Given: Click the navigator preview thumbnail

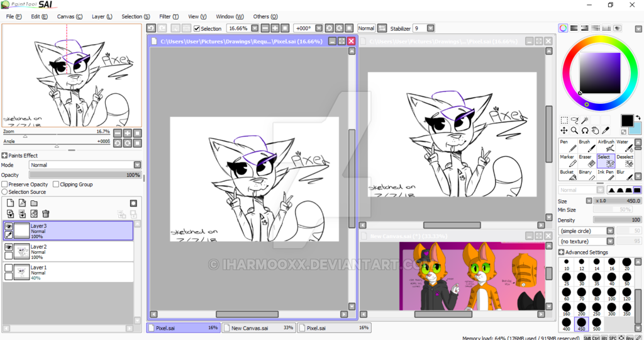Looking at the screenshot, I should click(x=72, y=75).
